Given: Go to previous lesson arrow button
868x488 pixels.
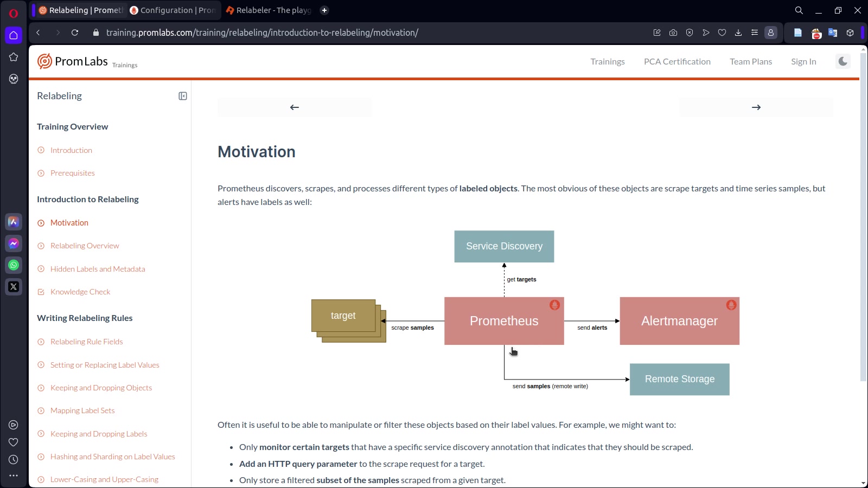Looking at the screenshot, I should [295, 107].
